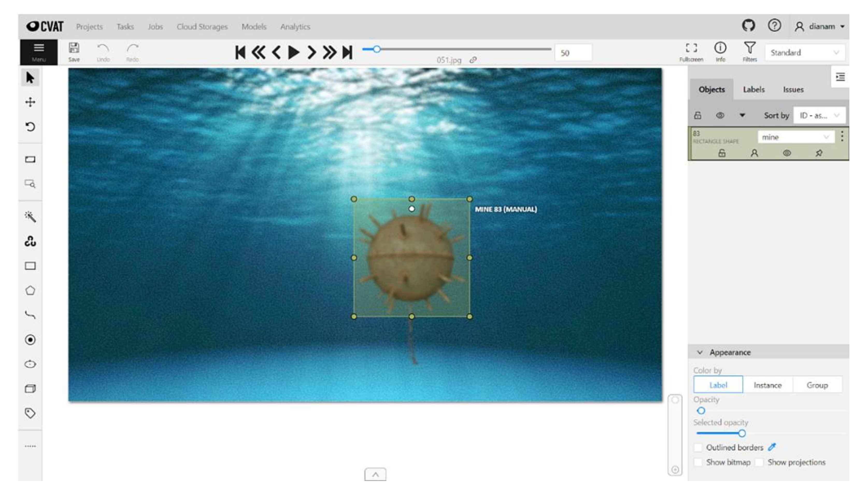Screen dimensions: 868x495
Task: Activate the Rotate image tool
Action: [x=30, y=127]
